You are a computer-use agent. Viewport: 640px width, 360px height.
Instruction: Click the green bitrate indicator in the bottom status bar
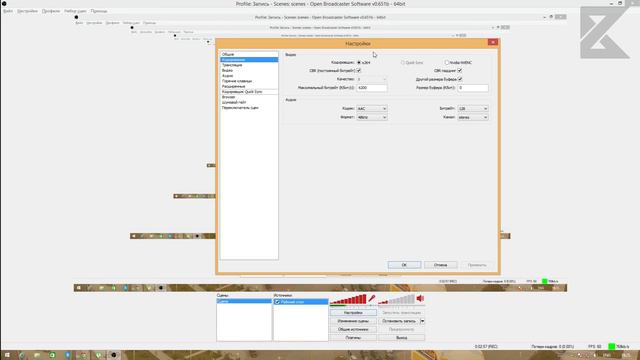click(x=611, y=346)
